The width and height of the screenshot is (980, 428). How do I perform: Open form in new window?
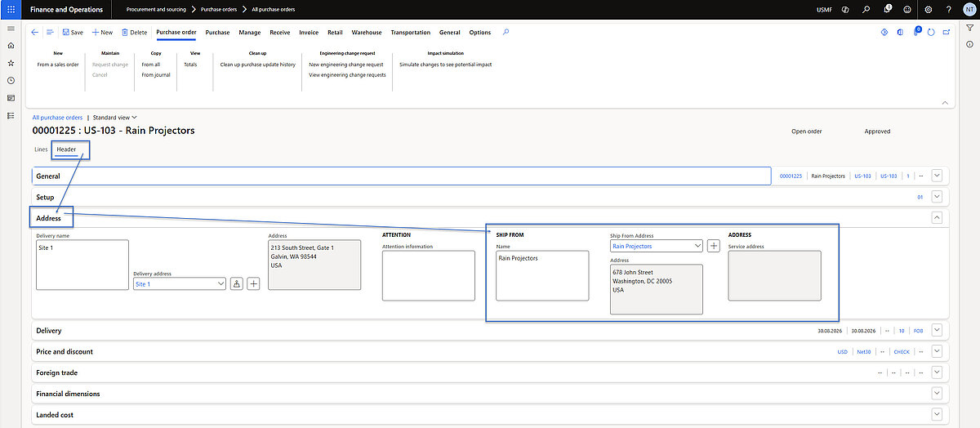[947, 32]
